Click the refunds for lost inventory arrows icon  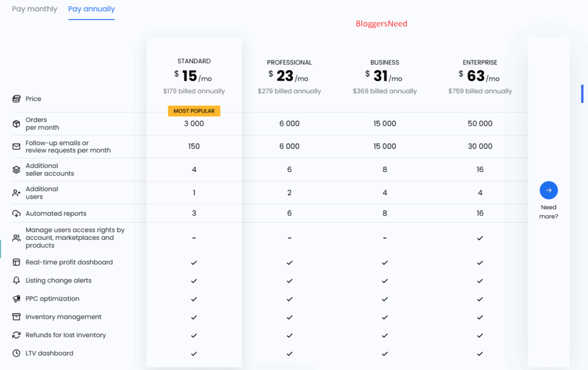tap(16, 335)
